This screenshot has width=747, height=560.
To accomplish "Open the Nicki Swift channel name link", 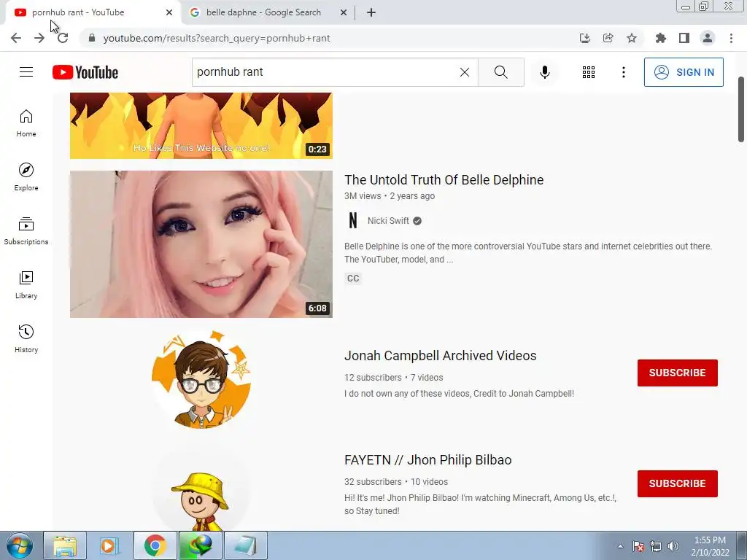I will click(x=388, y=220).
